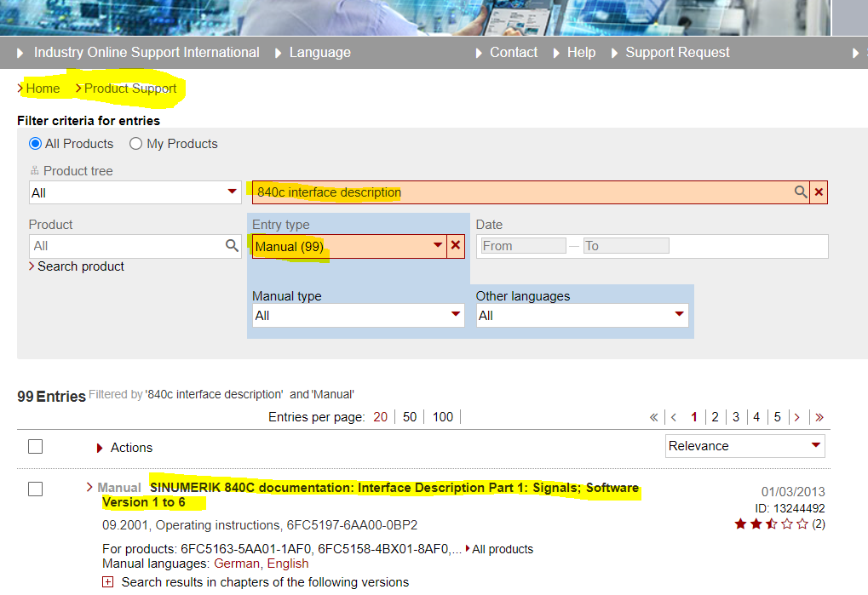The image size is (868, 595).
Task: Jump to the last results page
Action: click(819, 417)
